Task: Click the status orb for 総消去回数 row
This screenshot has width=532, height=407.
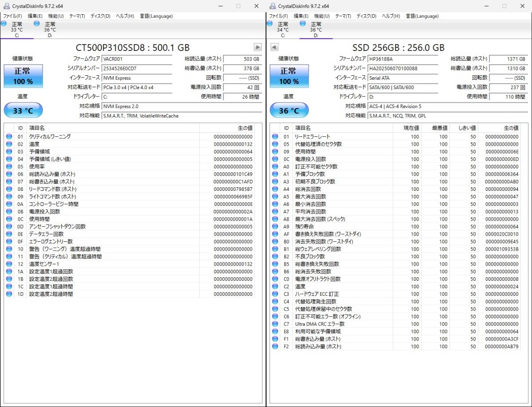Action: tap(275, 189)
